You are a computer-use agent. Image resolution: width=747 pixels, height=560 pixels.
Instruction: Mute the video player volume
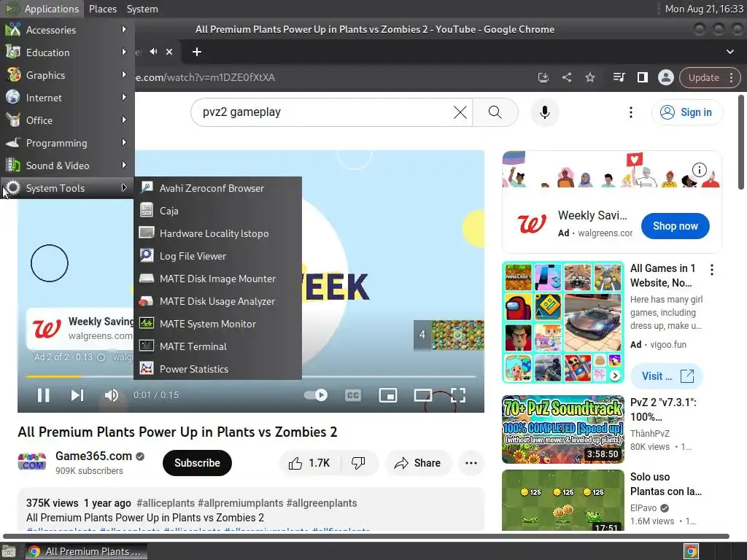click(x=111, y=395)
